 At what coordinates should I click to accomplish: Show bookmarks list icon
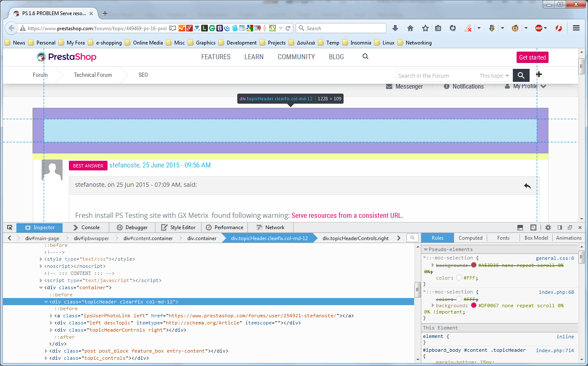438,28
